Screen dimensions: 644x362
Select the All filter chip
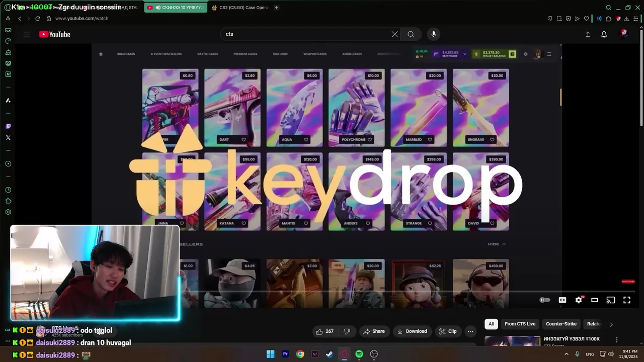(492, 324)
